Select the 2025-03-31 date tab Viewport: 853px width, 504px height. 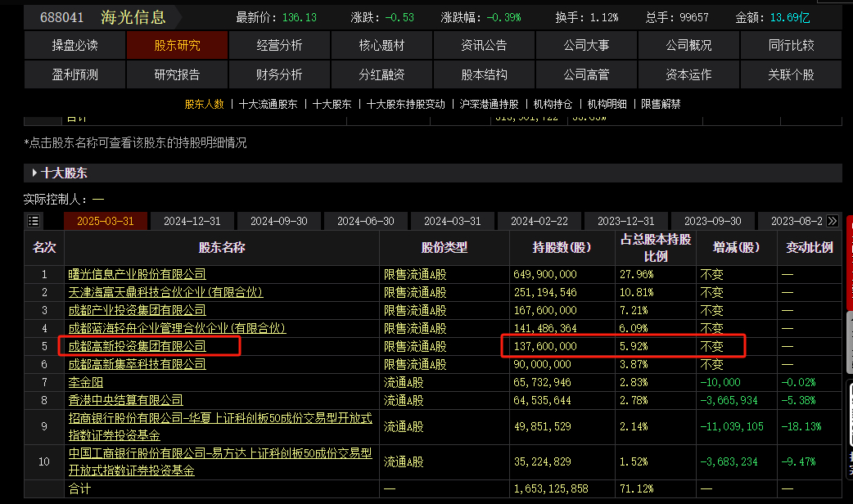105,221
